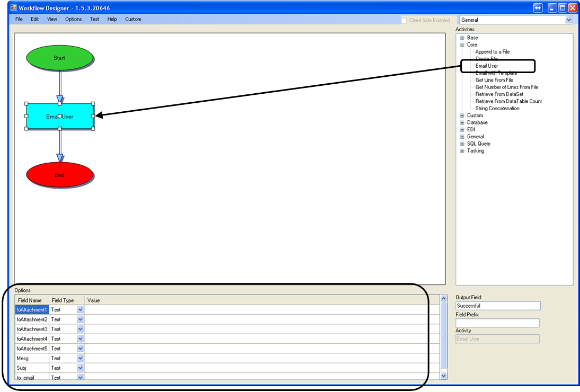Open the File menu
The image size is (580, 392).
tap(19, 19)
